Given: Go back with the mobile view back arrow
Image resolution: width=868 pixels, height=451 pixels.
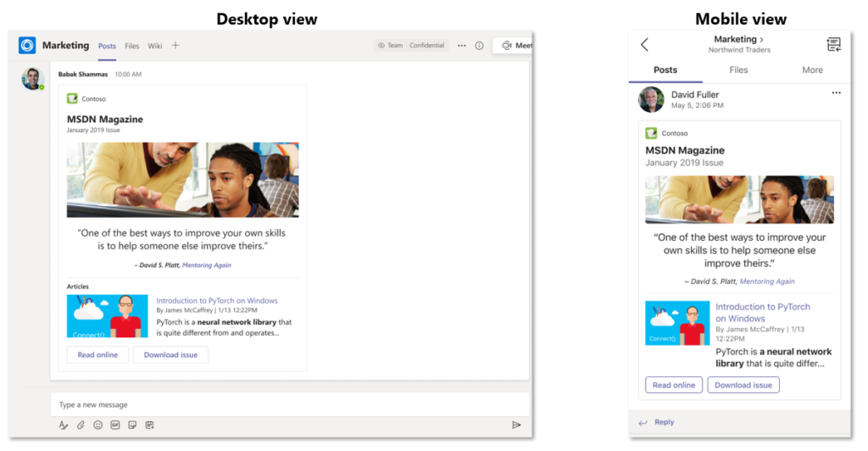Looking at the screenshot, I should pos(644,44).
